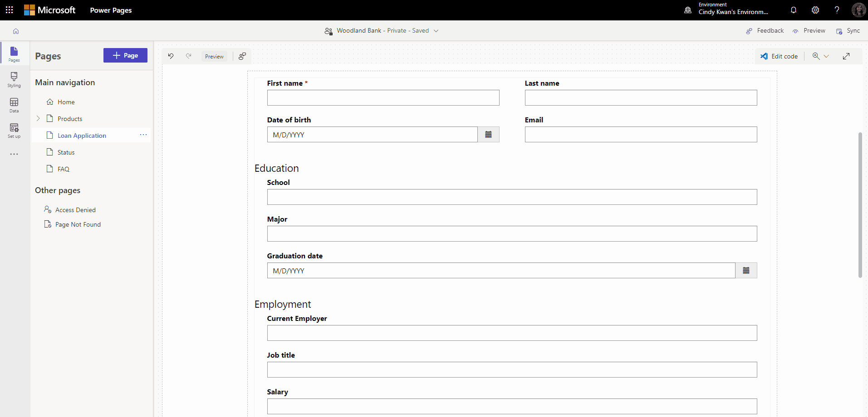Select the FAQ page in Main navigation
The width and height of the screenshot is (868, 417).
(x=63, y=169)
